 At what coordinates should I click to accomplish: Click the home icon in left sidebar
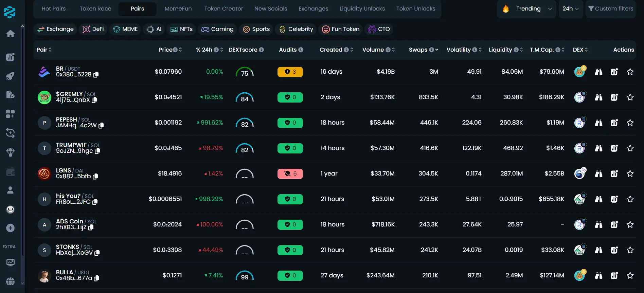tap(10, 34)
